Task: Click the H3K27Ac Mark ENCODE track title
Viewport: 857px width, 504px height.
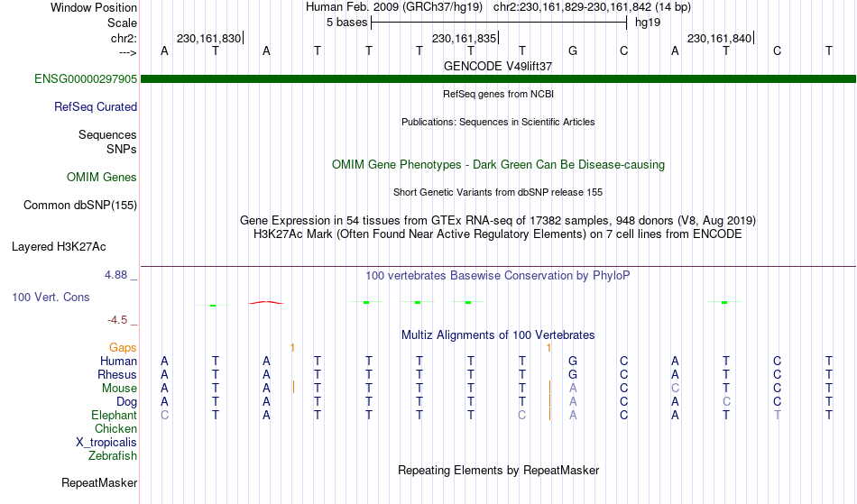Action: [x=498, y=234]
